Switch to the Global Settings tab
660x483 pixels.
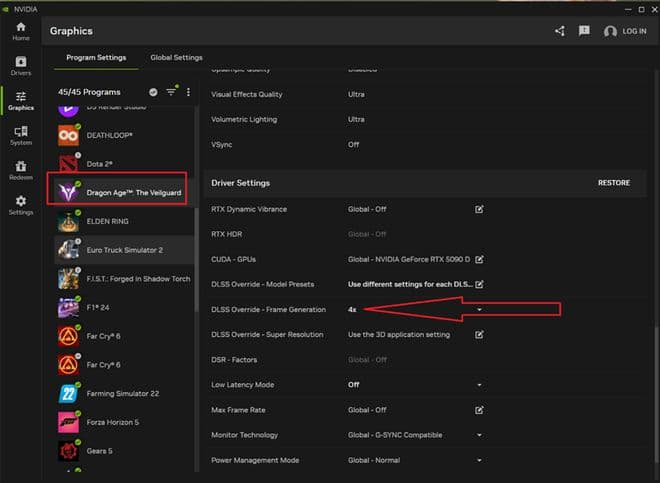(176, 58)
